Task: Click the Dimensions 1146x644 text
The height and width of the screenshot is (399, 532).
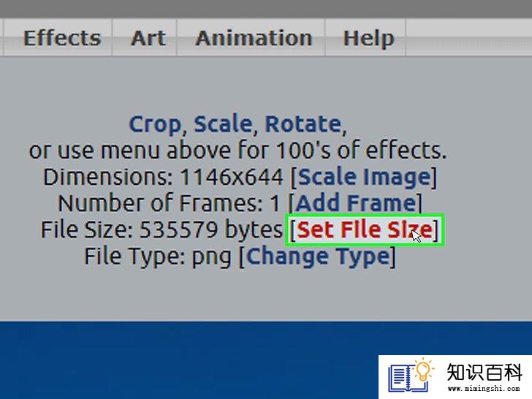Action: (x=163, y=177)
